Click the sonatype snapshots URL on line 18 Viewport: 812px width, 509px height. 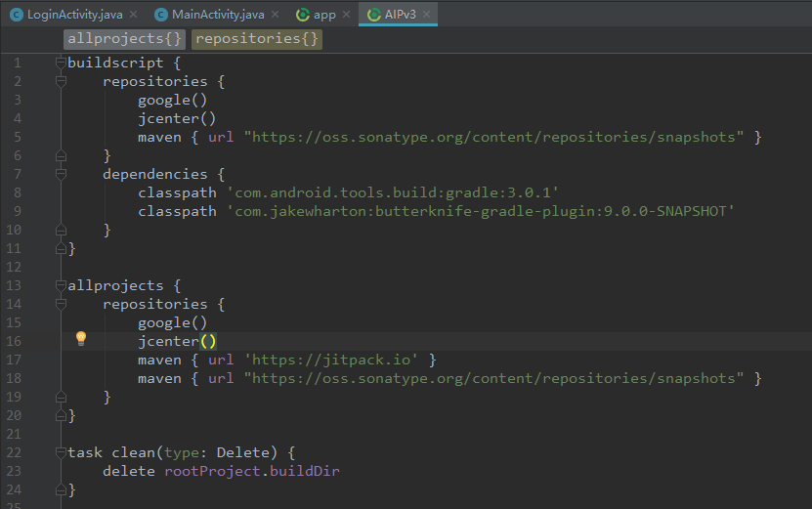click(493, 378)
